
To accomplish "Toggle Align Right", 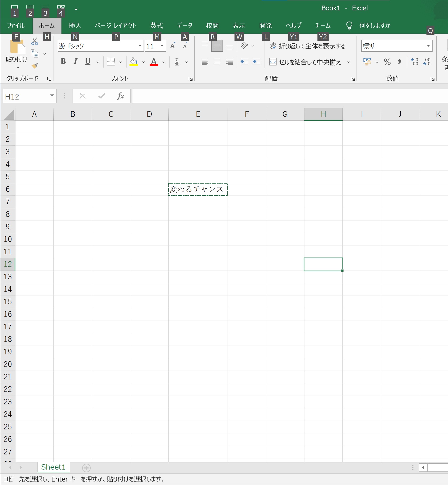I will [x=229, y=62].
